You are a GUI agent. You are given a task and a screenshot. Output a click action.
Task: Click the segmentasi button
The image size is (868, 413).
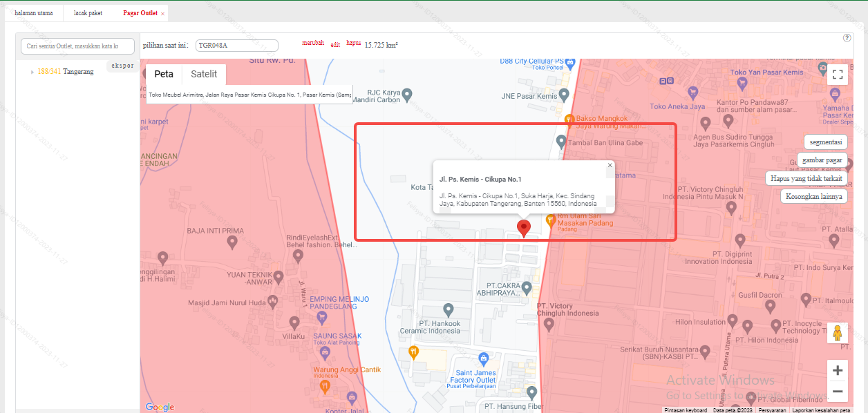[x=826, y=142]
